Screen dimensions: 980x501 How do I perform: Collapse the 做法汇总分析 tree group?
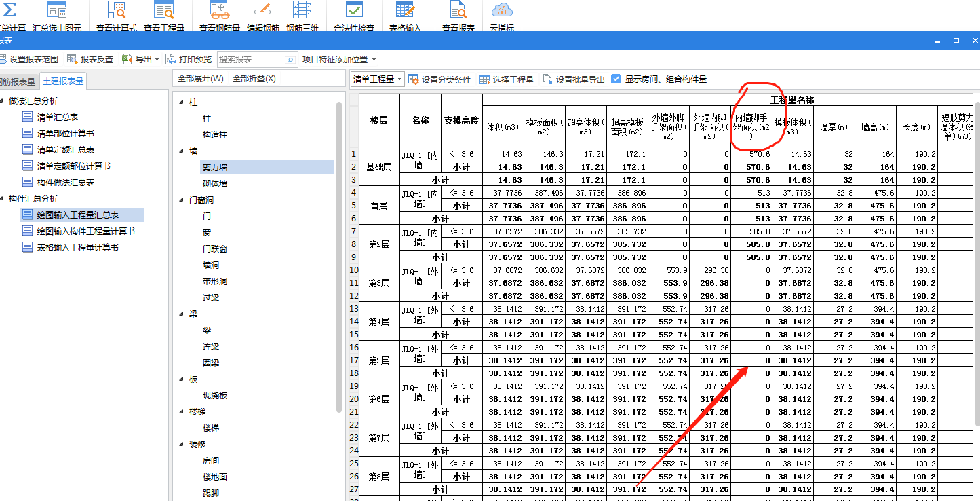pos(3,101)
